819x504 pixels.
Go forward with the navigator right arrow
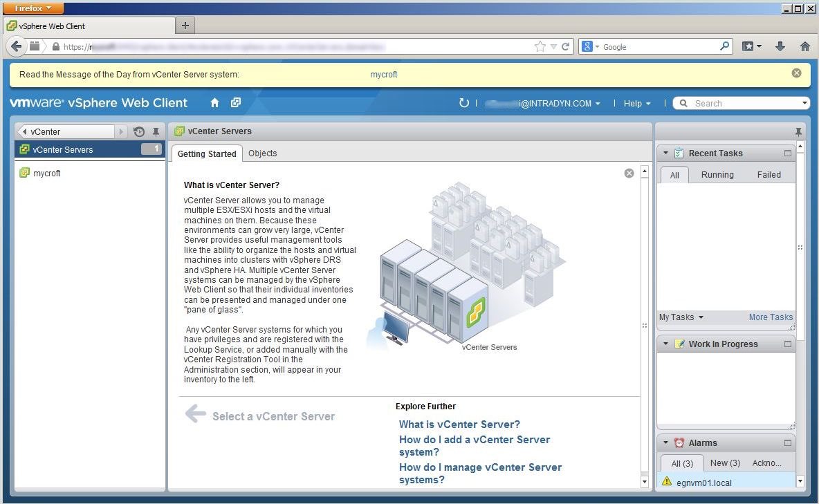click(x=120, y=131)
